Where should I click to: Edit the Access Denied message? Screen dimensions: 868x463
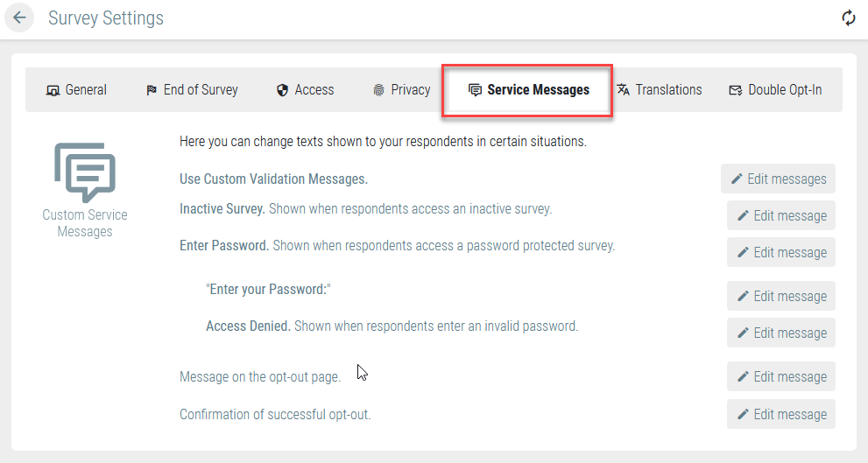click(781, 333)
